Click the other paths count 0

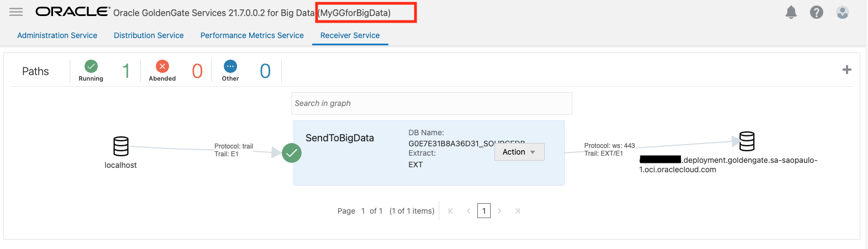[x=265, y=71]
